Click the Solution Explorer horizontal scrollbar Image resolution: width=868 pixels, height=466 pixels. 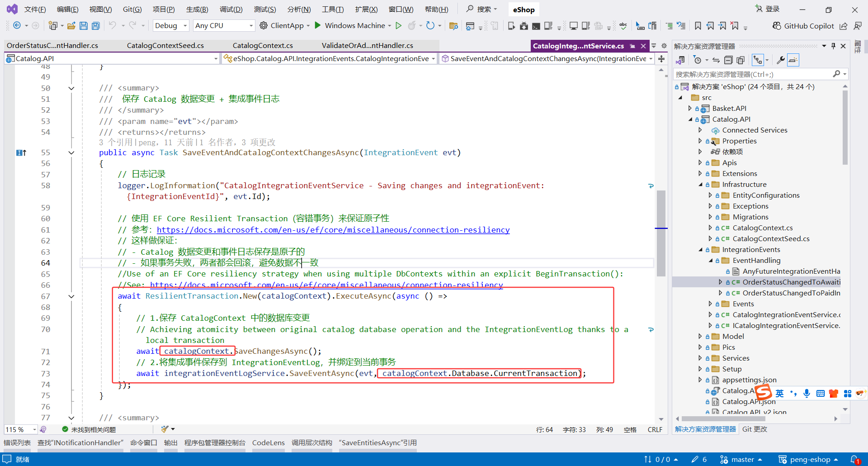723,419
